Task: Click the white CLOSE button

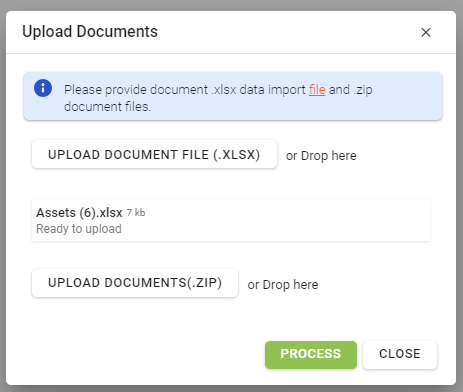Action: pyautogui.click(x=400, y=355)
